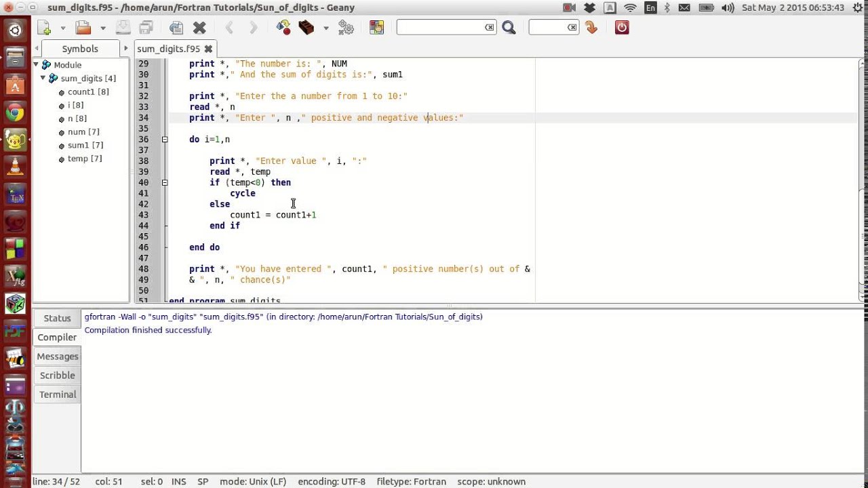
Task: Select the Symbols sidebar tab
Action: (80, 49)
